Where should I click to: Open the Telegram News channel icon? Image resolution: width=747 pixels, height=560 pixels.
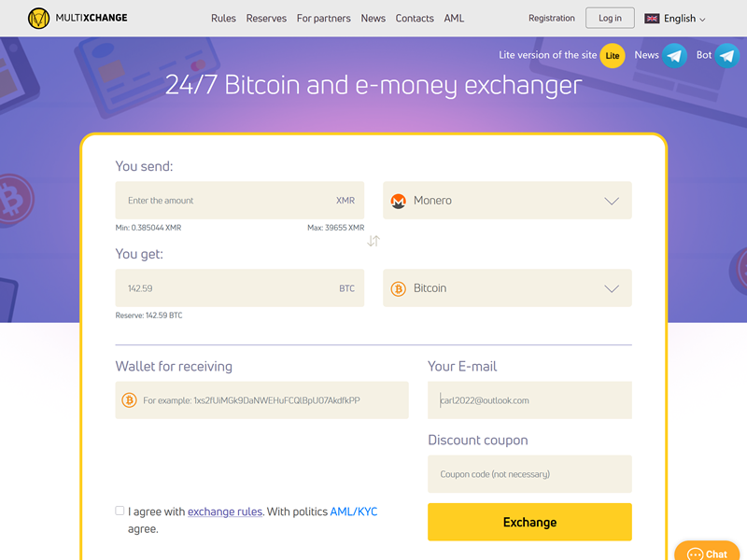(674, 55)
